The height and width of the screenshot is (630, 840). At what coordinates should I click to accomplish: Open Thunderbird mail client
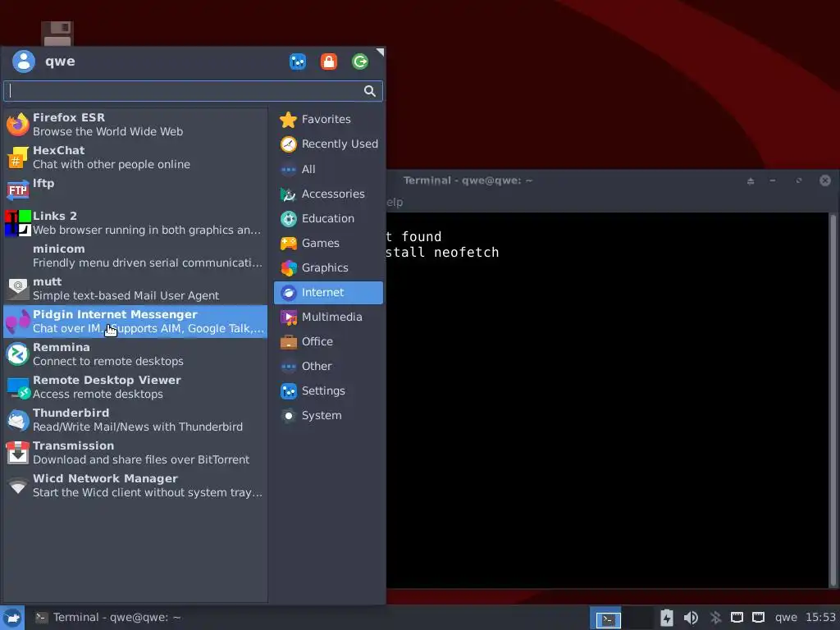coord(135,419)
